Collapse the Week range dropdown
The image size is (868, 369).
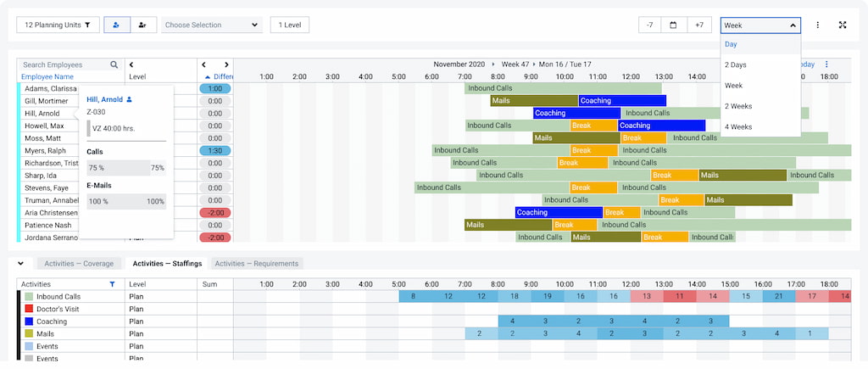760,25
